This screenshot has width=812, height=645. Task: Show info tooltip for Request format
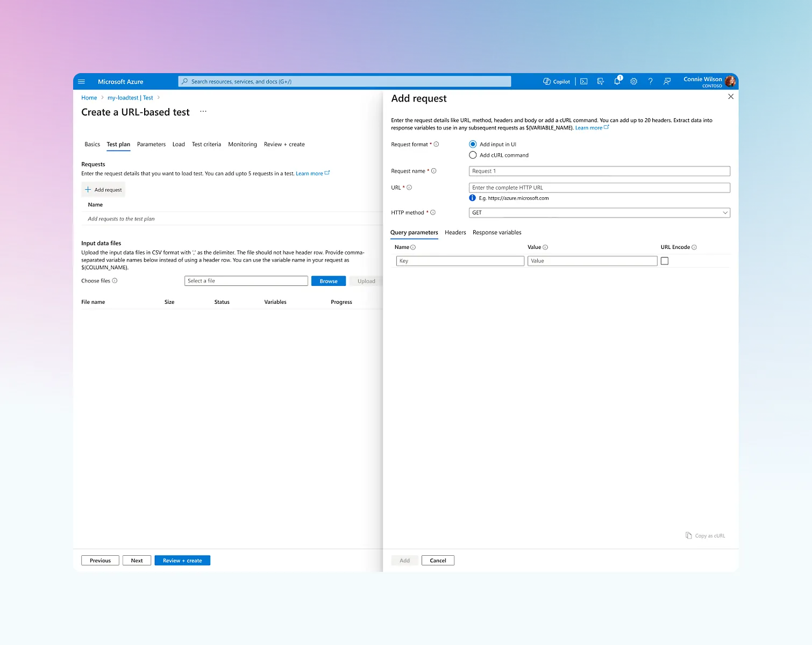436,145
